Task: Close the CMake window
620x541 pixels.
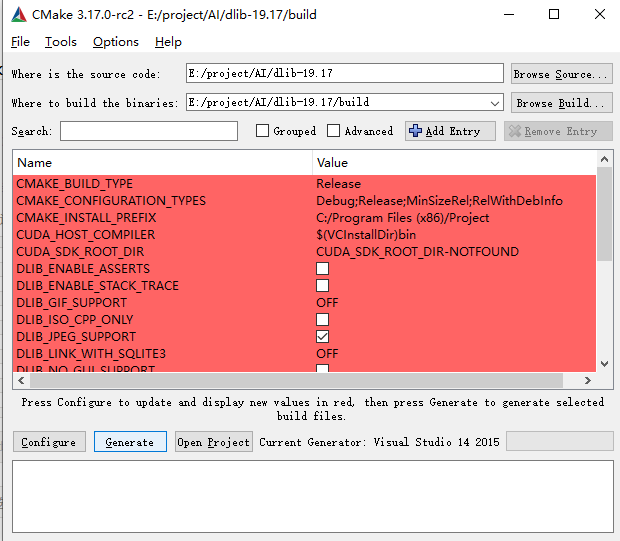Action: coord(600,15)
